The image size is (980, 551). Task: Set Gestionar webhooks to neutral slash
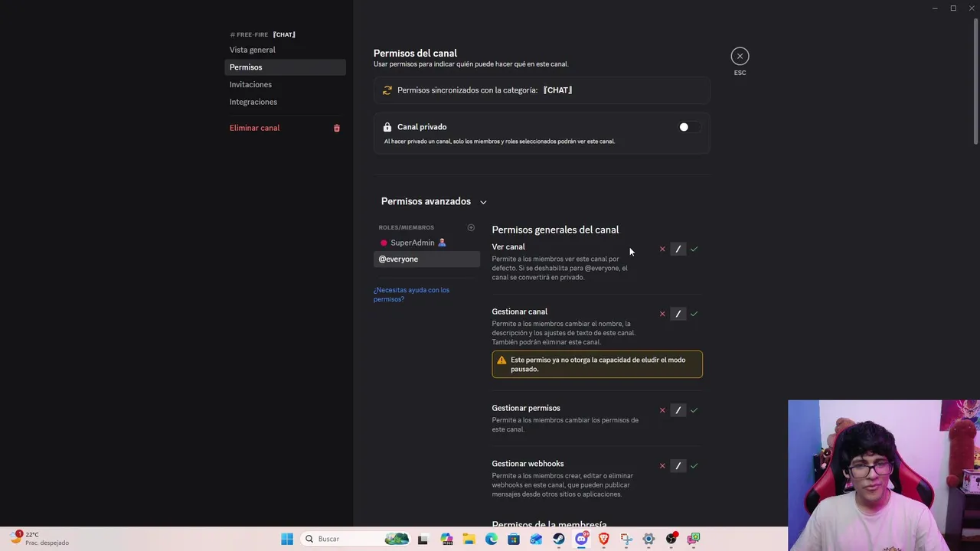click(678, 465)
